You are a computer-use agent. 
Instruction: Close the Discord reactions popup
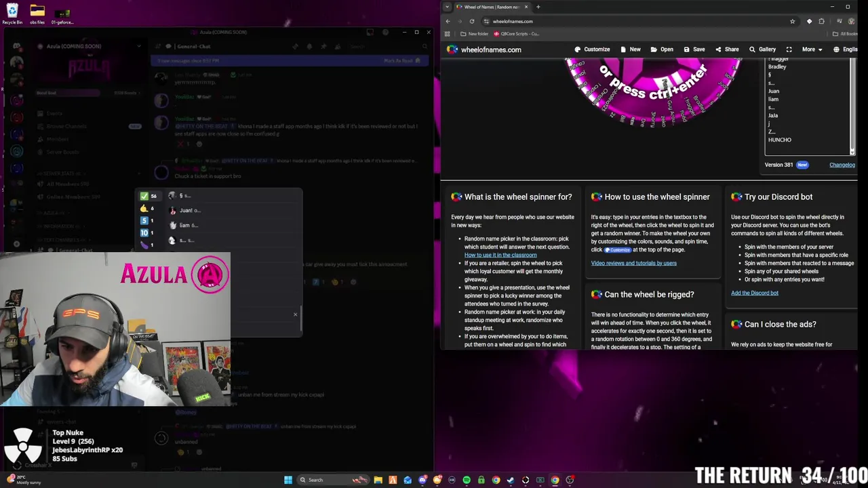[x=295, y=314]
